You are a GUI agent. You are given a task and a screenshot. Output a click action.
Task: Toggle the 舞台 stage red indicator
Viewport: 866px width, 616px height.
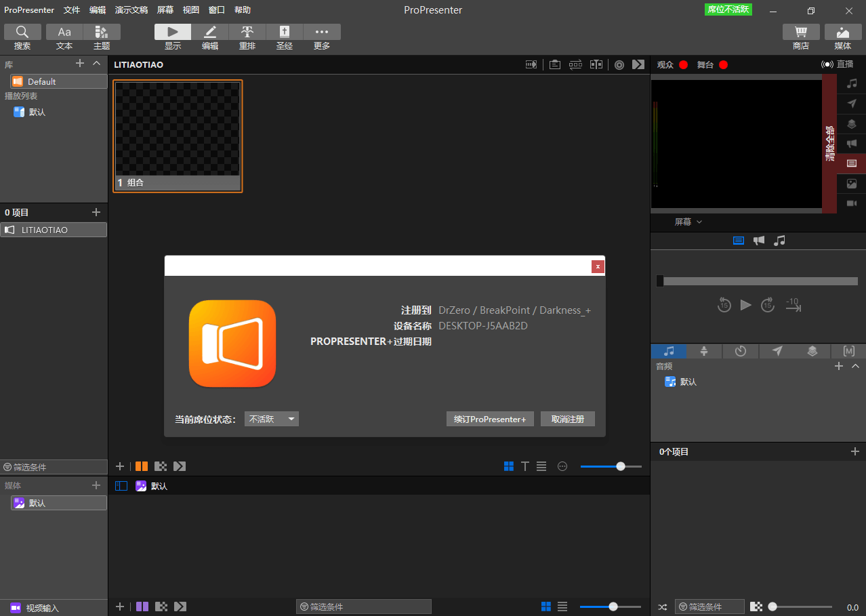point(723,64)
